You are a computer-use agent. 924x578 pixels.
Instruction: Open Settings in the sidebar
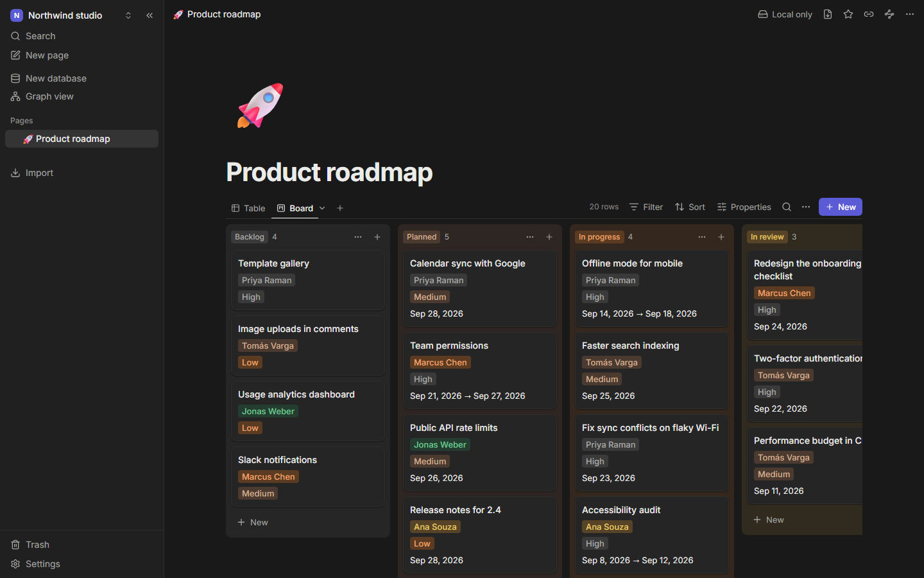click(x=82, y=564)
